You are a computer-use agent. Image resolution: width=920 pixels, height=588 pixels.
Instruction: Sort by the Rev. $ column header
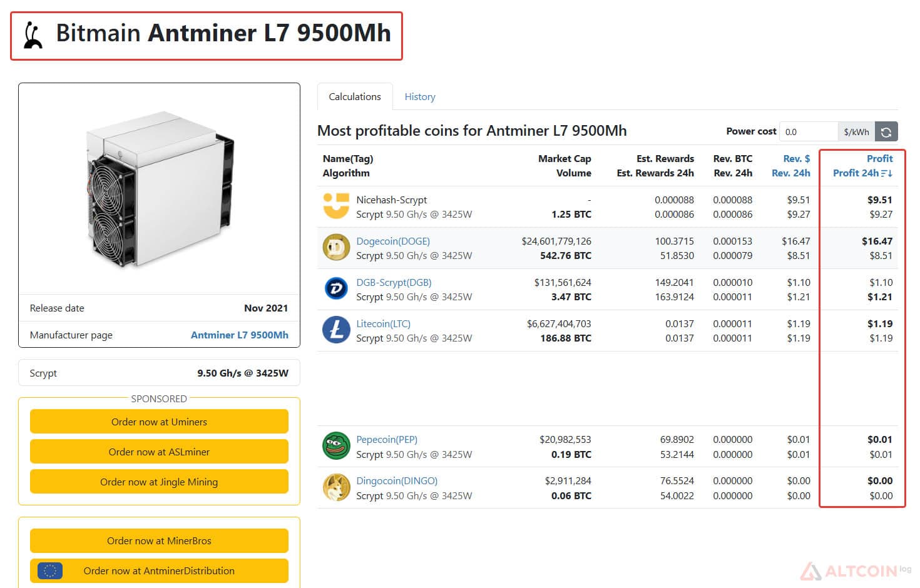pos(797,159)
